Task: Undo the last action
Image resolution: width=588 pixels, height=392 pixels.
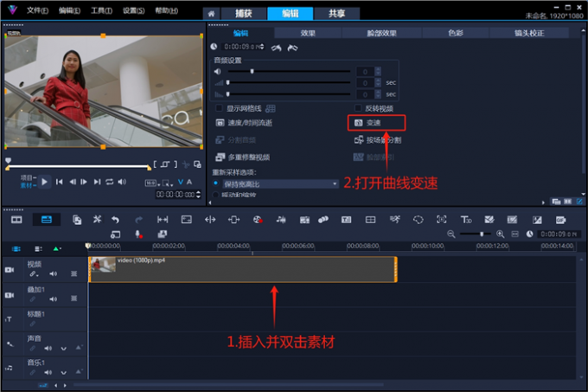Action: (116, 220)
